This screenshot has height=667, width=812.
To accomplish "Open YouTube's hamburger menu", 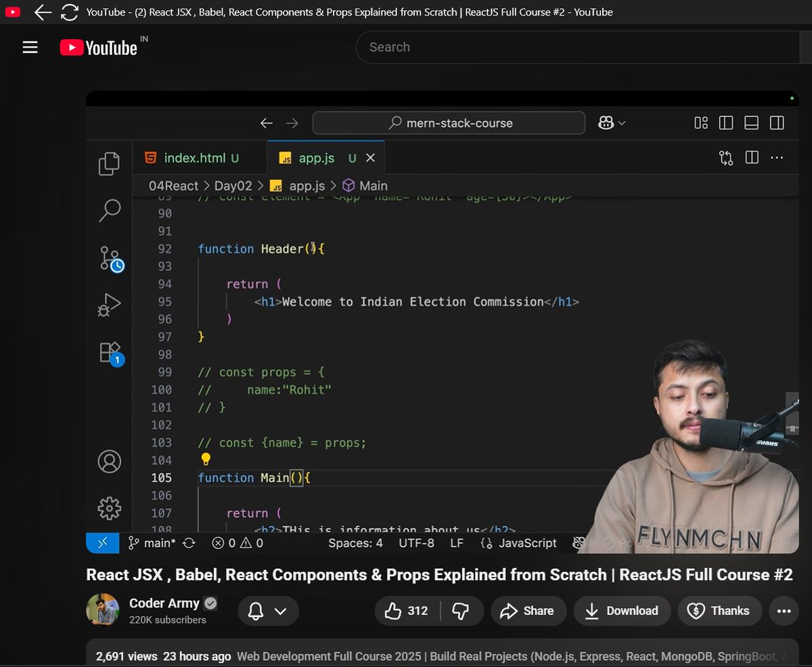I will [x=30, y=47].
